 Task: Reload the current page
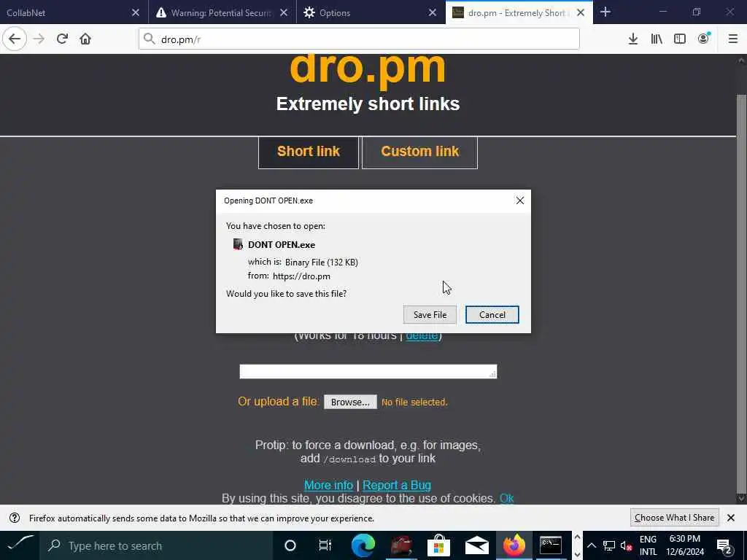[62, 39]
